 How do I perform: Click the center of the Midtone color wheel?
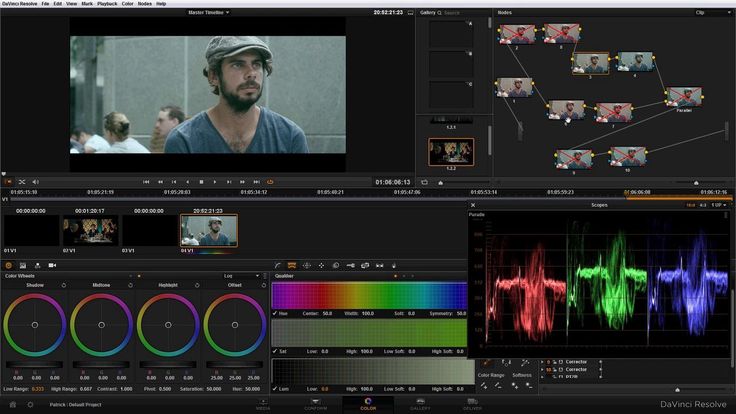click(x=101, y=325)
